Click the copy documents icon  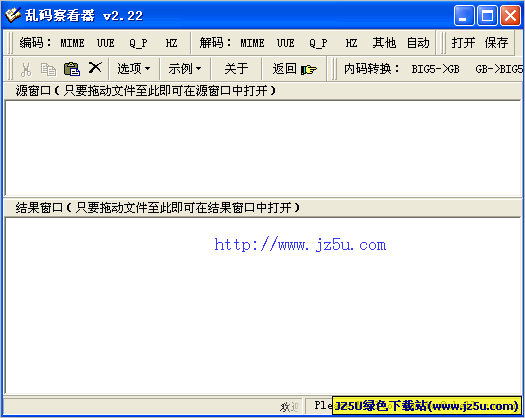point(49,69)
